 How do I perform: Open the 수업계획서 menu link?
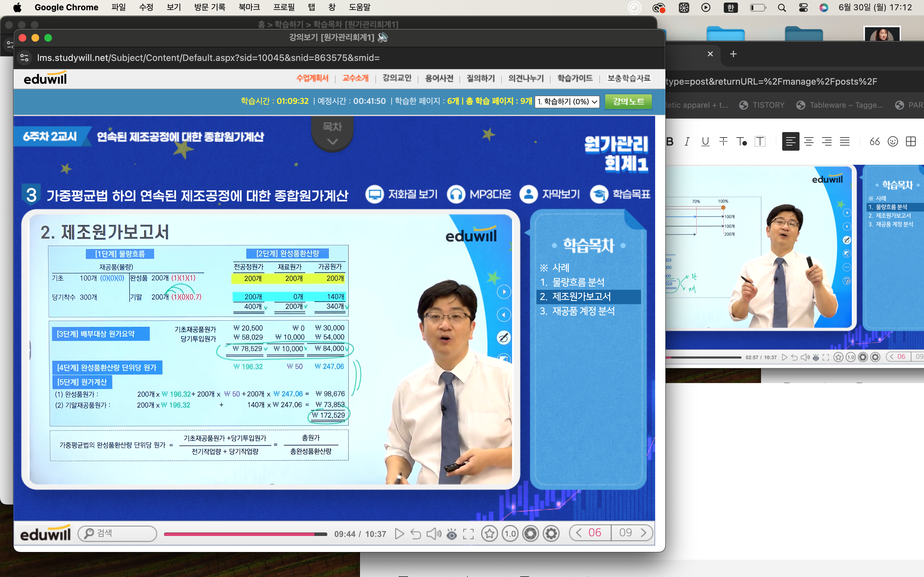[x=312, y=78]
